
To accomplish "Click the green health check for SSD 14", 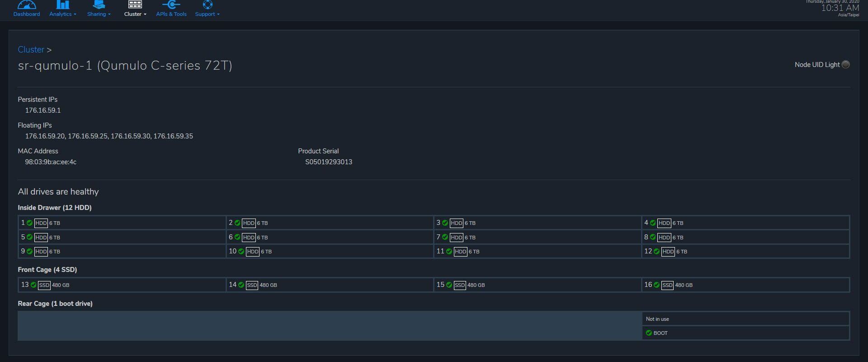I will 241,285.
